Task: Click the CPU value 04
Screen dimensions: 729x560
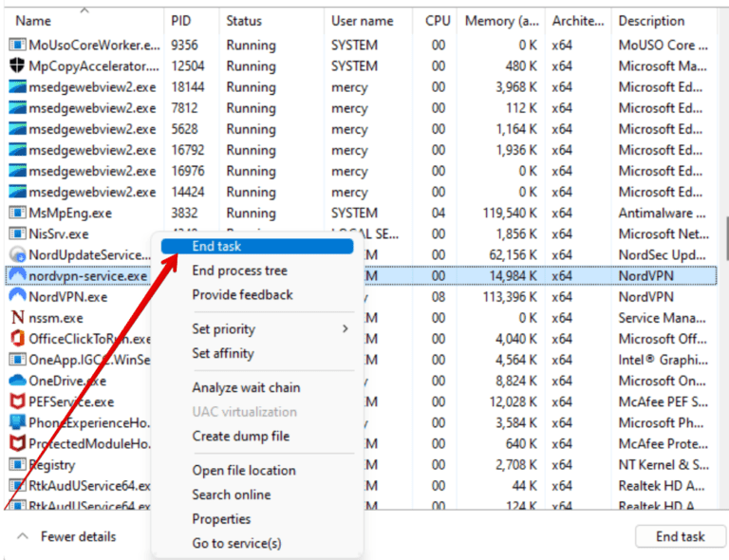Action: (x=438, y=213)
